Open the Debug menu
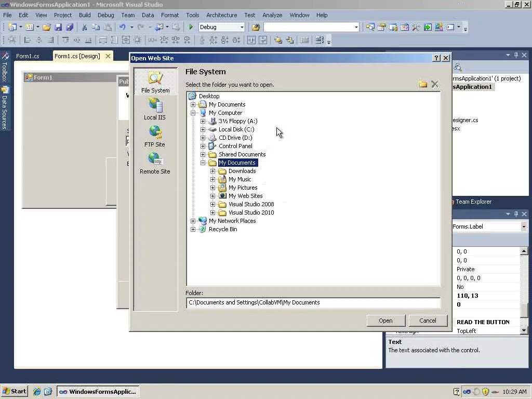Screen dimensions: 532x399 106,15
